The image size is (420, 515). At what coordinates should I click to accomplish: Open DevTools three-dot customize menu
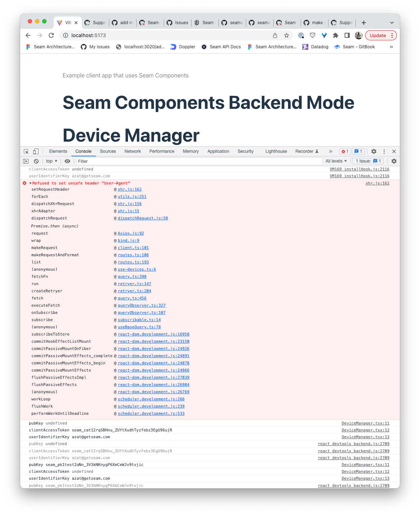[384, 151]
